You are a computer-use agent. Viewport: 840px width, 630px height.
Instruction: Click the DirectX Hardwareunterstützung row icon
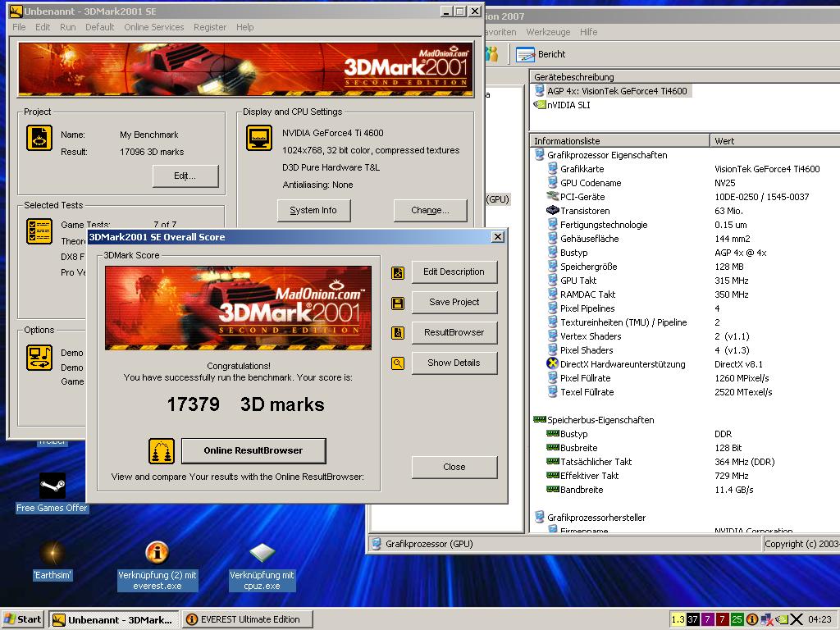tap(552, 363)
